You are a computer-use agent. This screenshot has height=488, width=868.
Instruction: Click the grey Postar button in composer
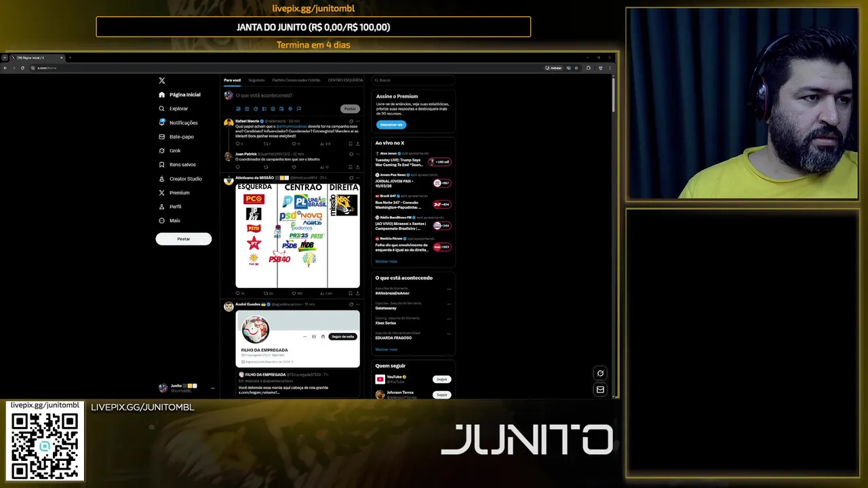click(x=350, y=108)
